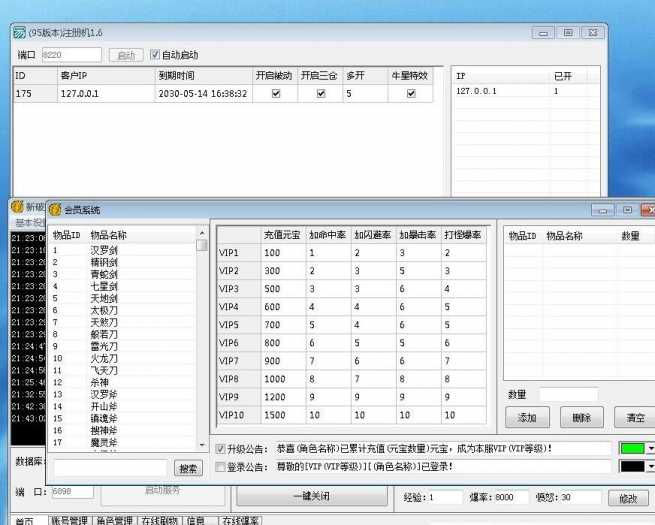Click the 数量 input field
This screenshot has height=525, width=655.
[567, 395]
